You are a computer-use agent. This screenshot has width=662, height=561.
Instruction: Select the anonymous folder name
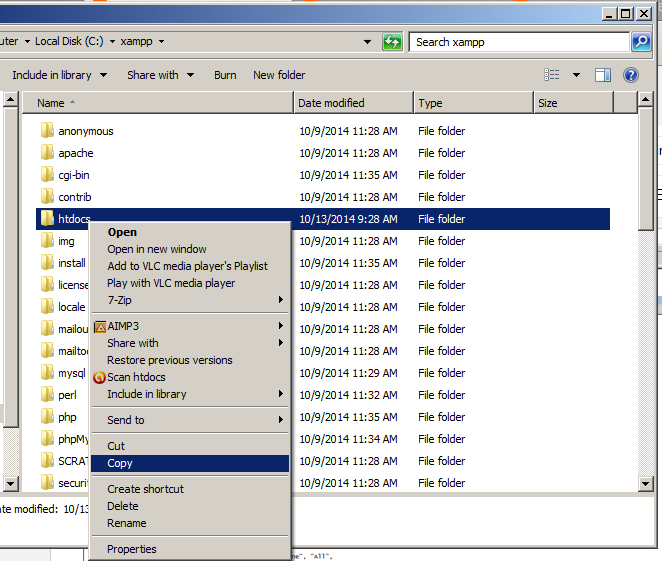click(86, 131)
